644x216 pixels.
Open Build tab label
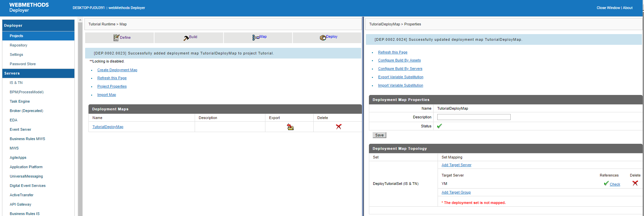[x=193, y=37]
